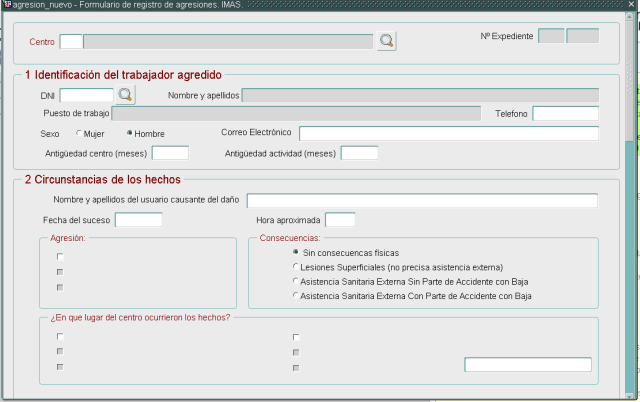Focus the usuario causante del daño name field
The width and height of the screenshot is (640, 402).
[422, 200]
